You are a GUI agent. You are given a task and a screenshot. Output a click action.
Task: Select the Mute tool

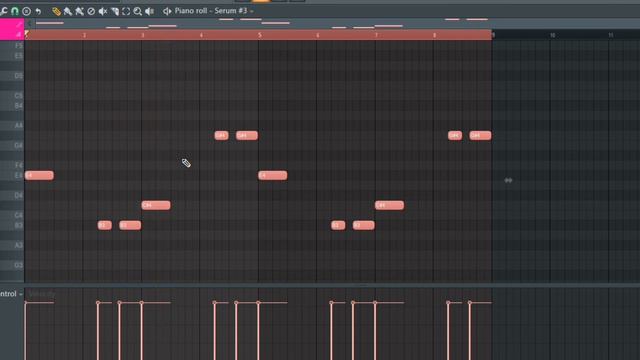click(x=103, y=11)
